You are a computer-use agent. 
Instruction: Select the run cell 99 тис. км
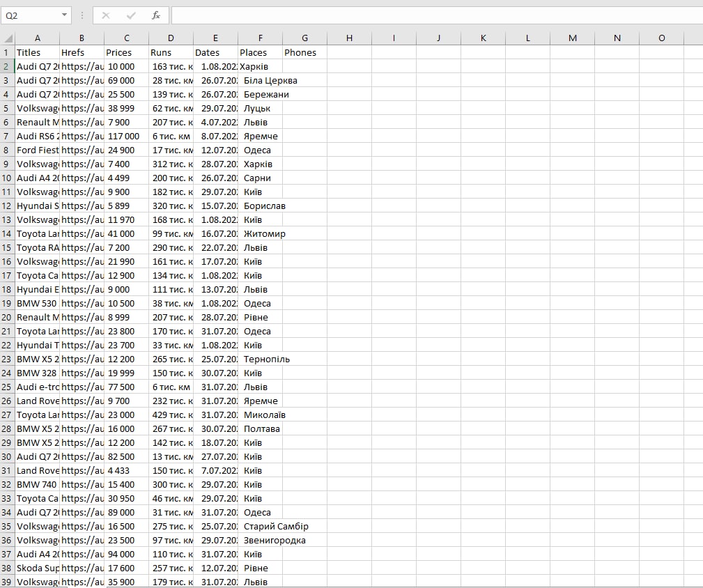click(x=171, y=233)
